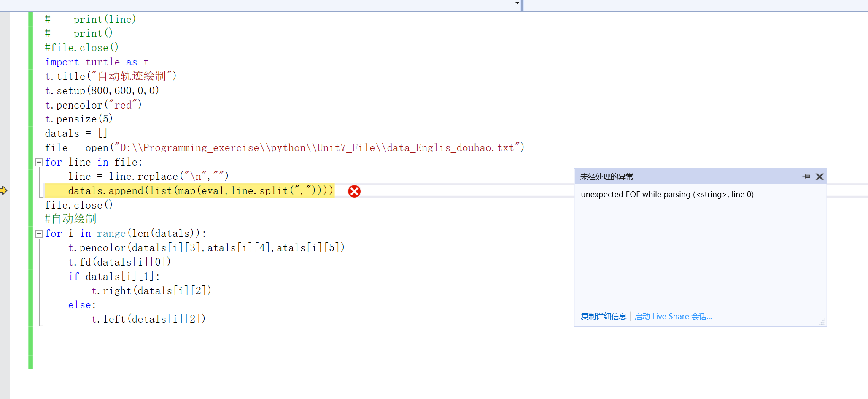Viewport: 868px width, 399px height.
Task: Click the 未经处理的异常 popup title bar
Action: click(675, 176)
